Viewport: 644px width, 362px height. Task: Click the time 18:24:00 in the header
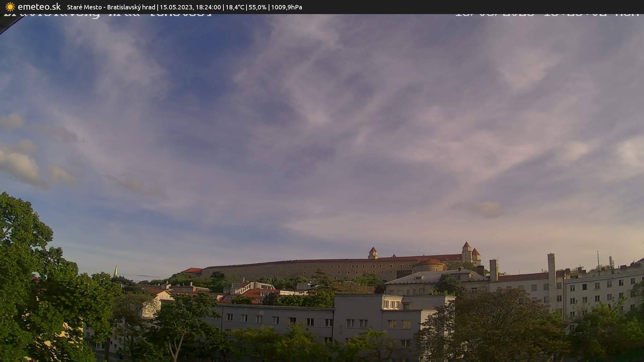pos(208,7)
